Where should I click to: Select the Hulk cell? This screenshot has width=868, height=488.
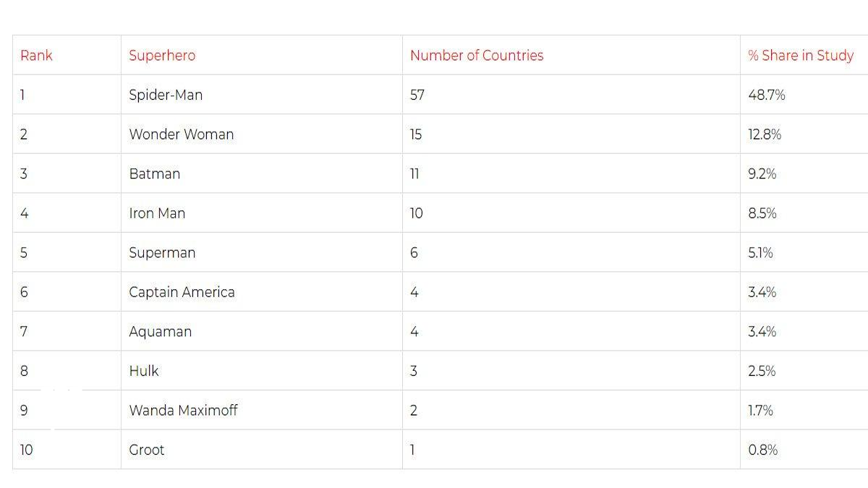tap(144, 371)
